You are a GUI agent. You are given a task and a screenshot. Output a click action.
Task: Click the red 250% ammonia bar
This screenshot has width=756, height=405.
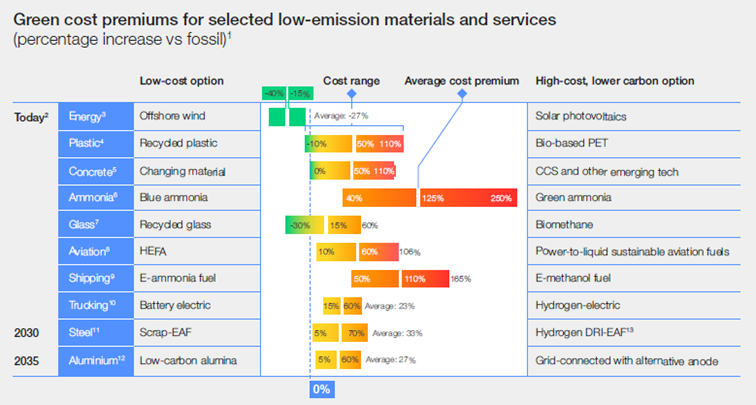pos(469,198)
